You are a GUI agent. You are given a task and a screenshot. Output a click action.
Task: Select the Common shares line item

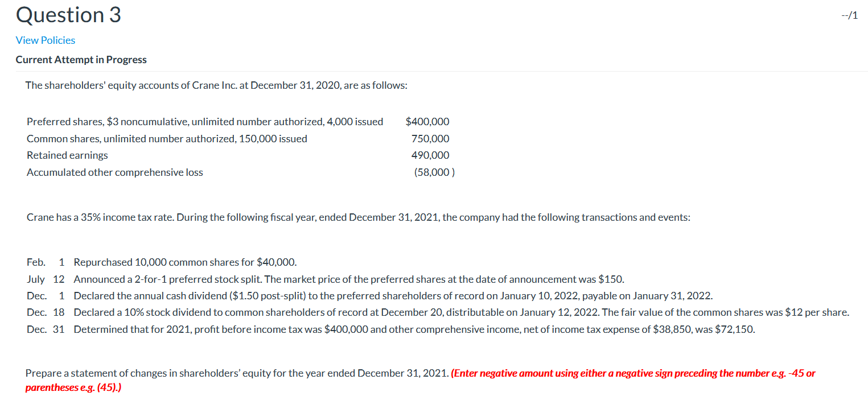[166, 138]
